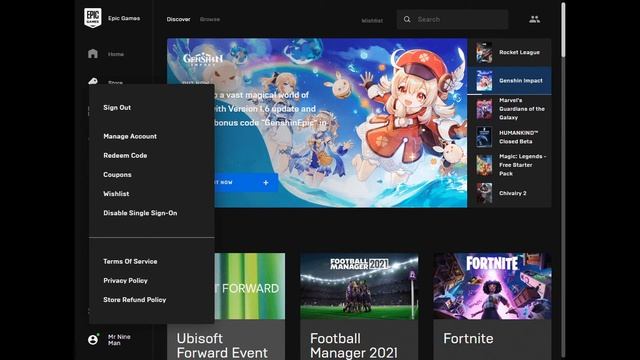Viewport: 640px width, 360px height.
Task: Select the Guardians of the Galaxy thumbnail
Action: pos(484,109)
